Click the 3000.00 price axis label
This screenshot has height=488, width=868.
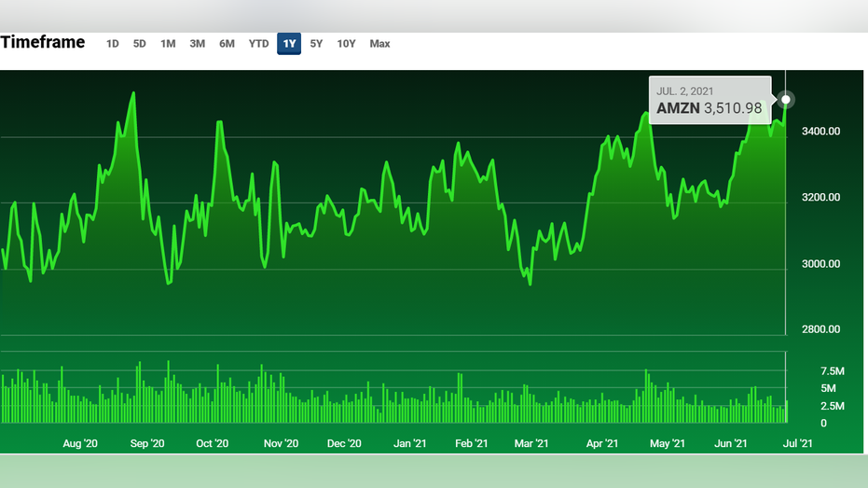[x=820, y=264]
